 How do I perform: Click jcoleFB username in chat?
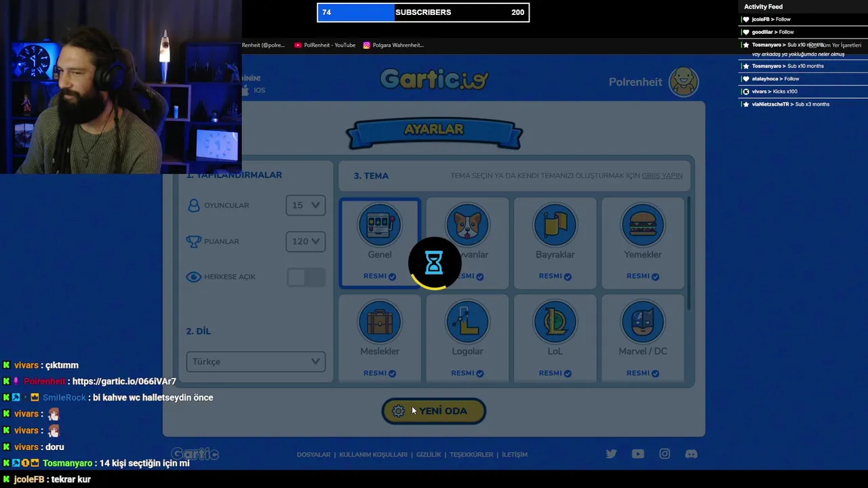(30, 480)
